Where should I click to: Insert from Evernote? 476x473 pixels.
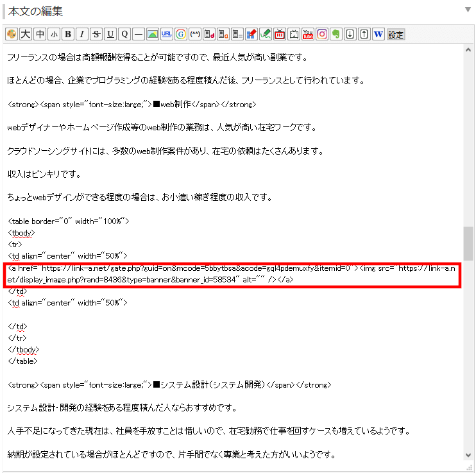click(x=336, y=34)
